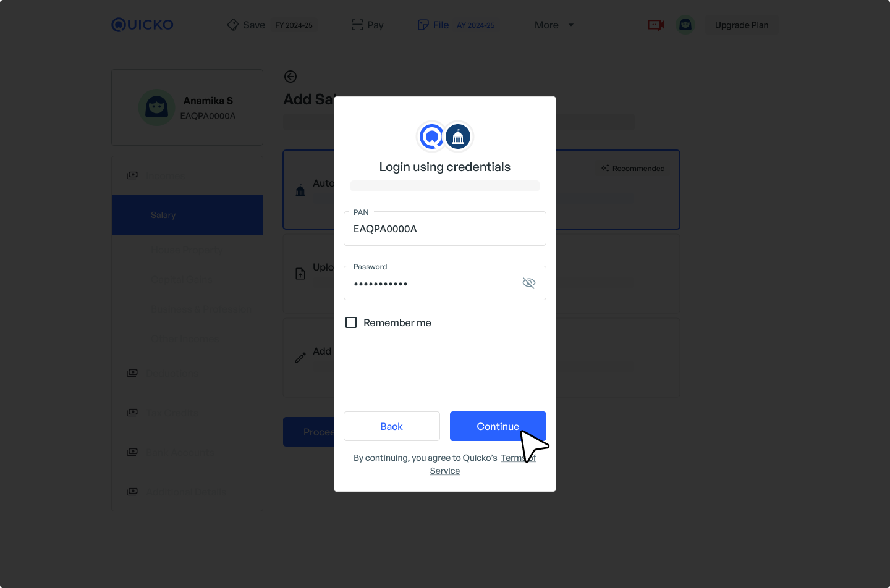Click the File document icon

(423, 25)
